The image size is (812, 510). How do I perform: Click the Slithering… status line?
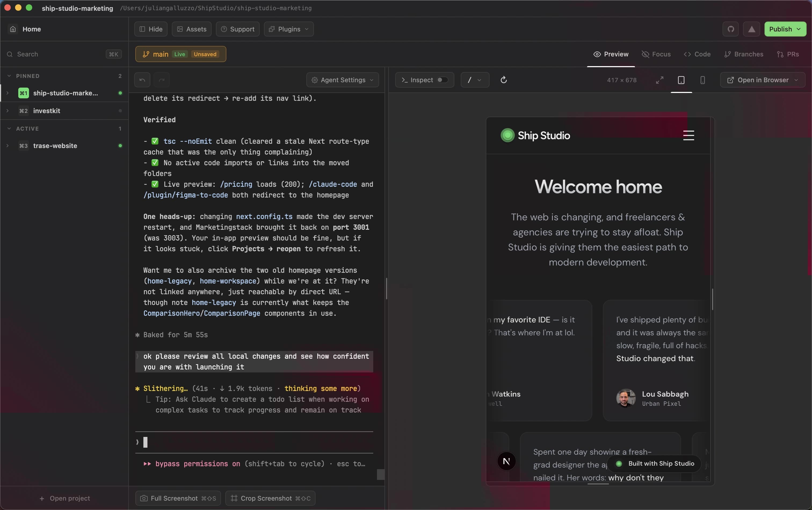coord(248,388)
